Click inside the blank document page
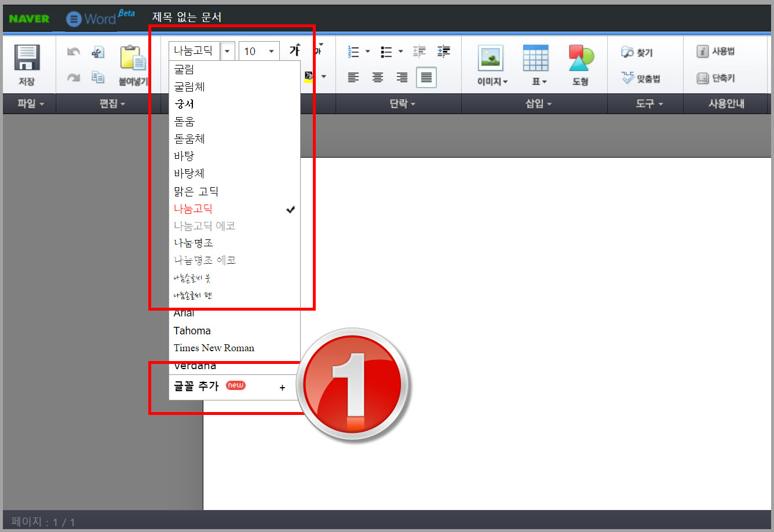The width and height of the screenshot is (774, 532). coord(487,333)
